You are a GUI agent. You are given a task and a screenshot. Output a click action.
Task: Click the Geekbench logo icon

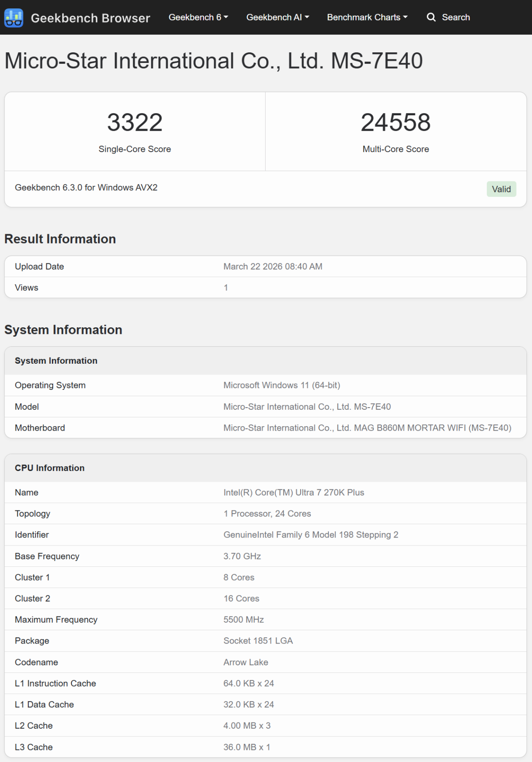14,18
